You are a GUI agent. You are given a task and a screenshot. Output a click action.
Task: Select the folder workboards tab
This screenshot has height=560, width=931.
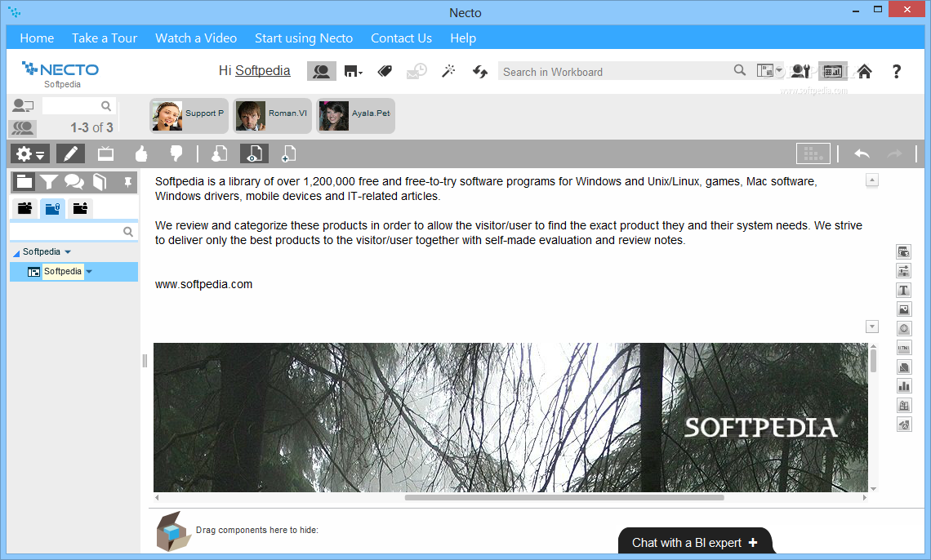click(x=24, y=181)
